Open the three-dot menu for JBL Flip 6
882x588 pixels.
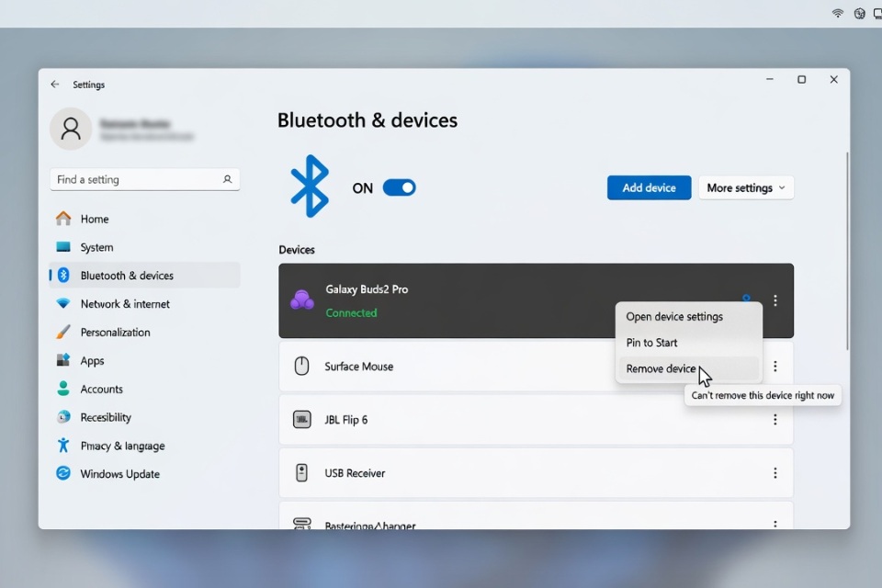(x=775, y=420)
